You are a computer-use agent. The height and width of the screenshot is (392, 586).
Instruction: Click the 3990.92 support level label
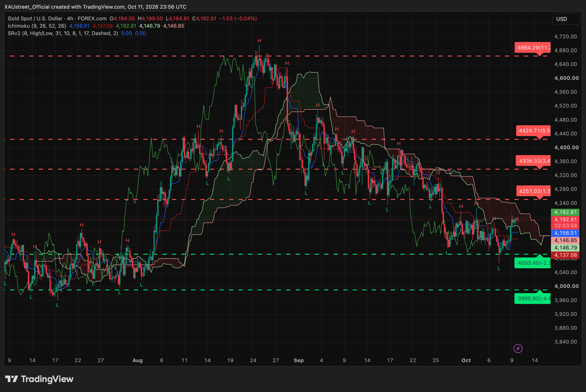click(532, 299)
